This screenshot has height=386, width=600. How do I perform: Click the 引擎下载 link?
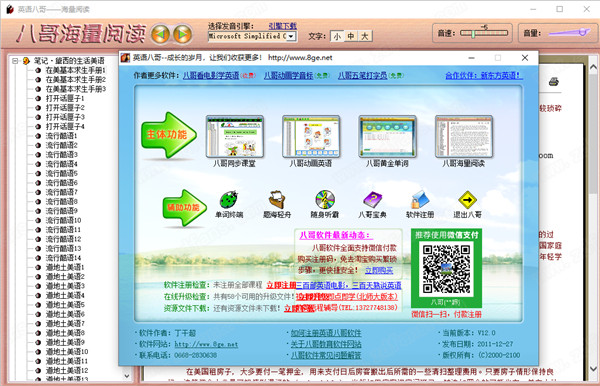click(282, 26)
